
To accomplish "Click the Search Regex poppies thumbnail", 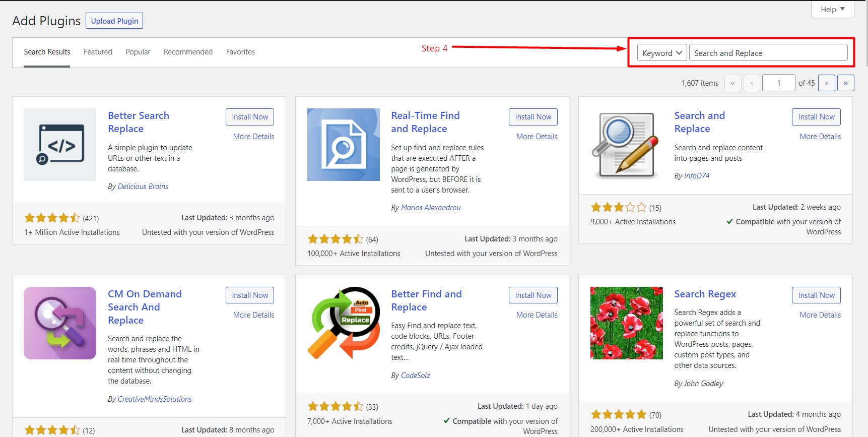I will pyautogui.click(x=627, y=323).
